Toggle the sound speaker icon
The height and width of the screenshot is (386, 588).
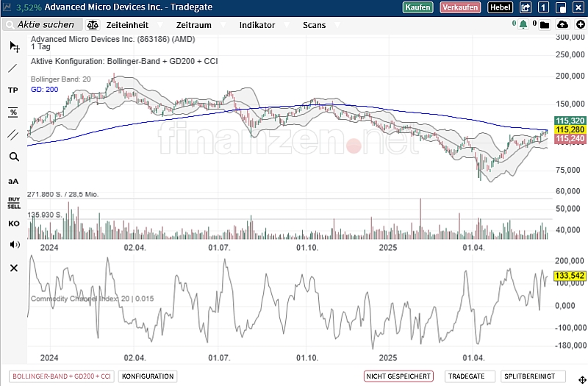coord(13,244)
